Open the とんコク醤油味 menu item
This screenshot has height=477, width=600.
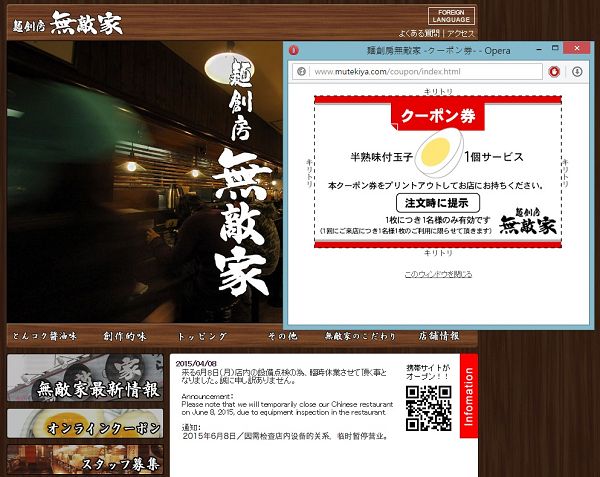(x=44, y=336)
